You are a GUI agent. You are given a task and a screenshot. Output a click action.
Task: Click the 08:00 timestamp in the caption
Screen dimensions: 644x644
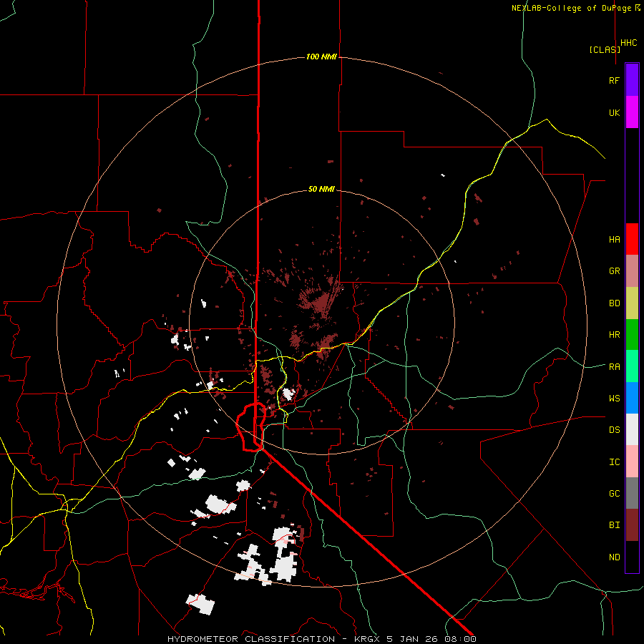460,639
